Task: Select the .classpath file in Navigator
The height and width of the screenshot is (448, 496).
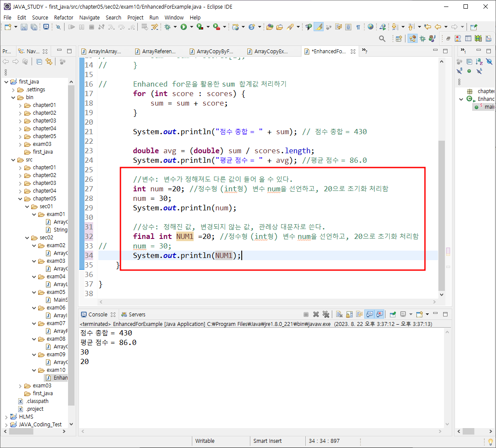Action: [x=34, y=401]
